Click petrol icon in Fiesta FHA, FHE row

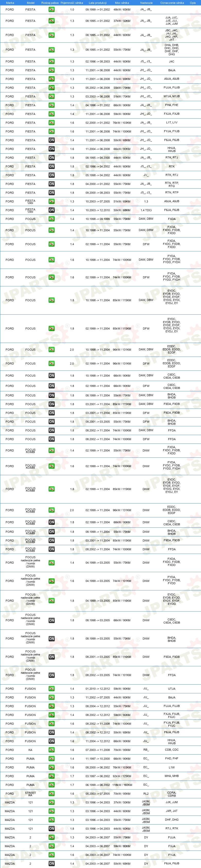point(51,105)
